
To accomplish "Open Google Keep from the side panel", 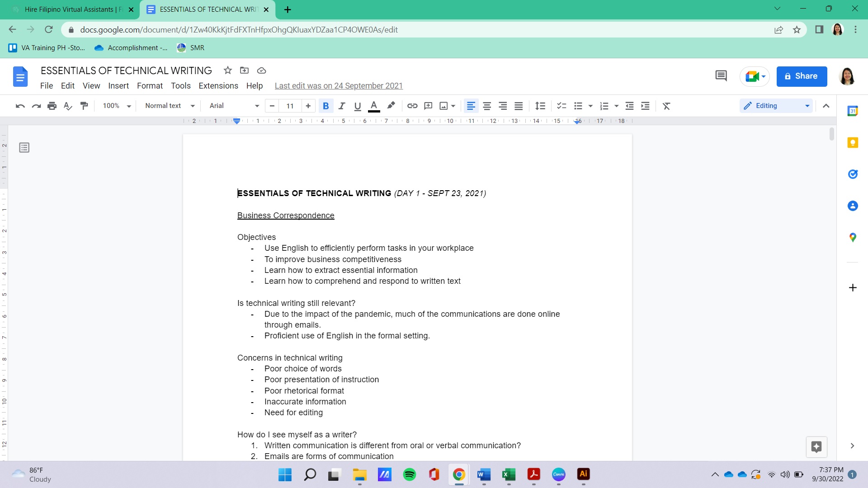I will [x=853, y=143].
